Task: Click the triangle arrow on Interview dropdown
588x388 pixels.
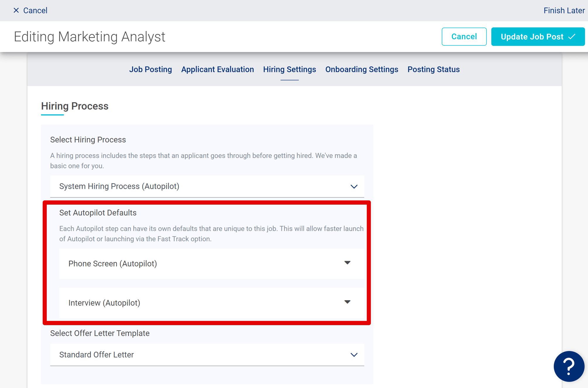Action: (348, 302)
